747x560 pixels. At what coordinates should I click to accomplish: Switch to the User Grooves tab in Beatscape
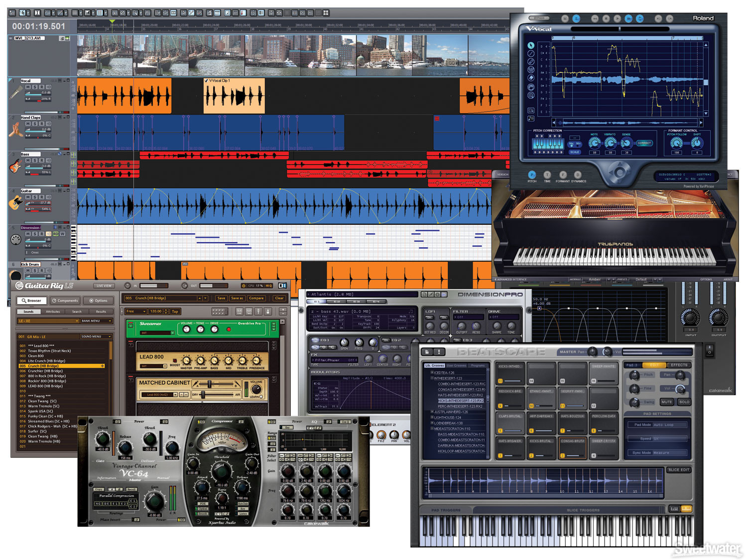(x=456, y=366)
